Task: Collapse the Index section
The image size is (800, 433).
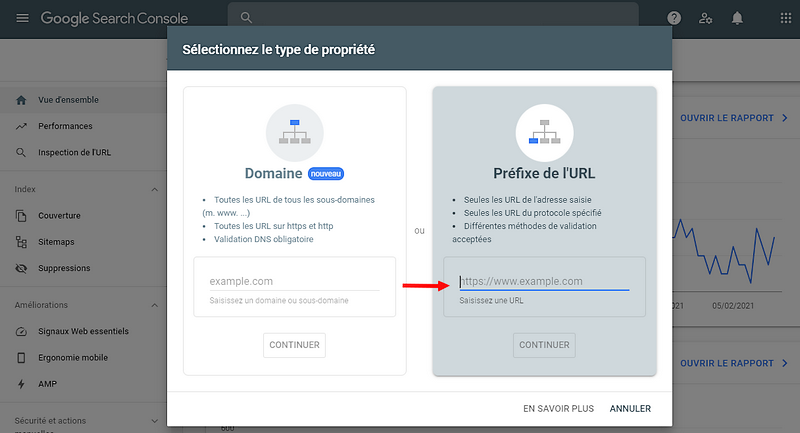Action: (x=154, y=189)
